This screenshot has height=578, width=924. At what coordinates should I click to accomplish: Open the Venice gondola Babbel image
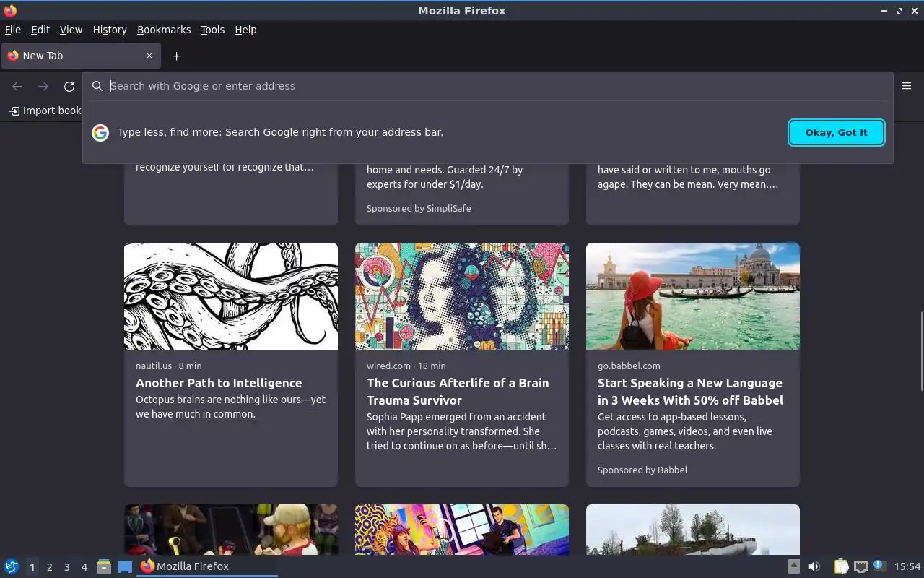[x=693, y=296]
